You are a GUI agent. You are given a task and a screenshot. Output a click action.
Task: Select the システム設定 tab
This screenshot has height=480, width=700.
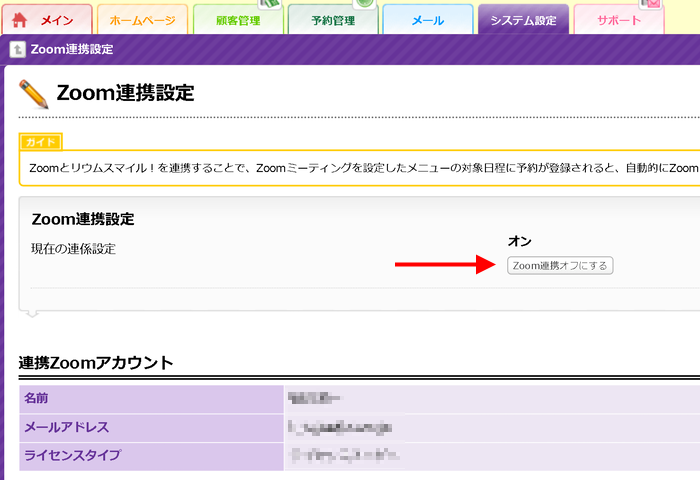[x=523, y=20]
